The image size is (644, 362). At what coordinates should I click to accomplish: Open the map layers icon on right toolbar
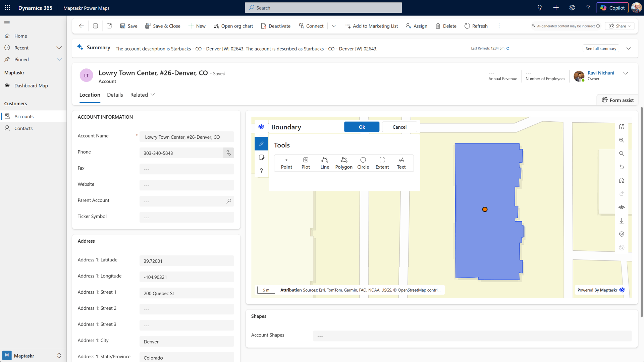click(622, 207)
